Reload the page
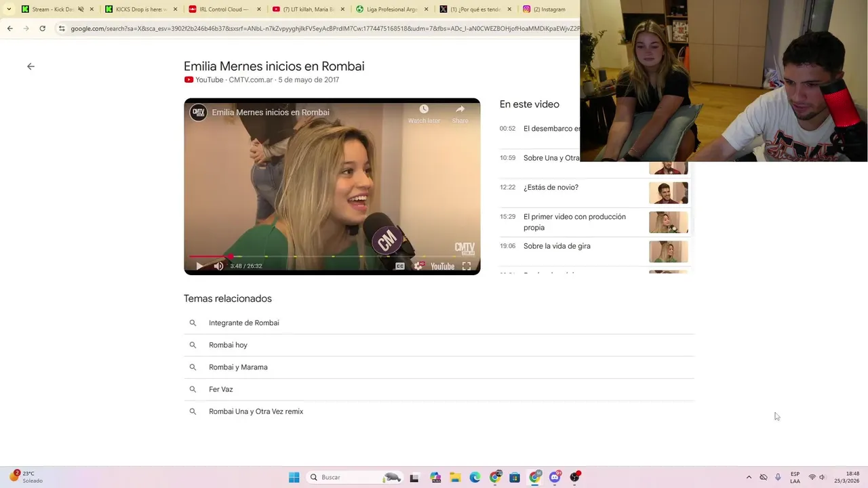Viewport: 868px width, 488px height. 42,28
